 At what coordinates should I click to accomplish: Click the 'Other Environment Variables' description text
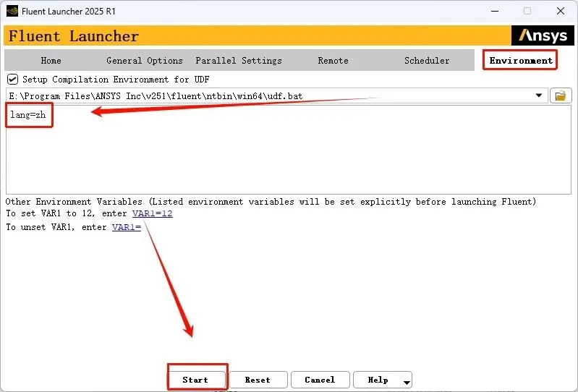click(271, 202)
